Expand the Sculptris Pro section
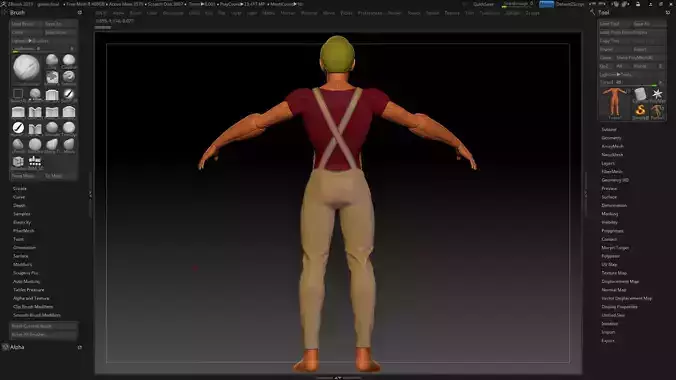 click(25, 273)
